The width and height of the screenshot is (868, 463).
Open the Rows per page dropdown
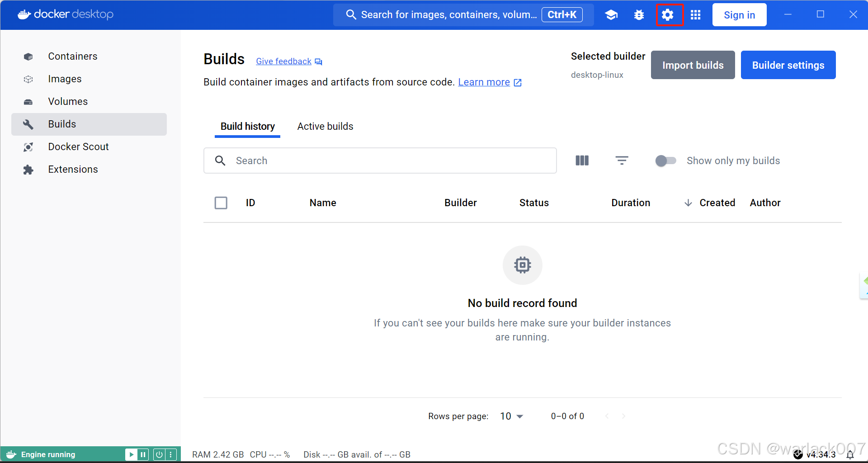point(511,416)
